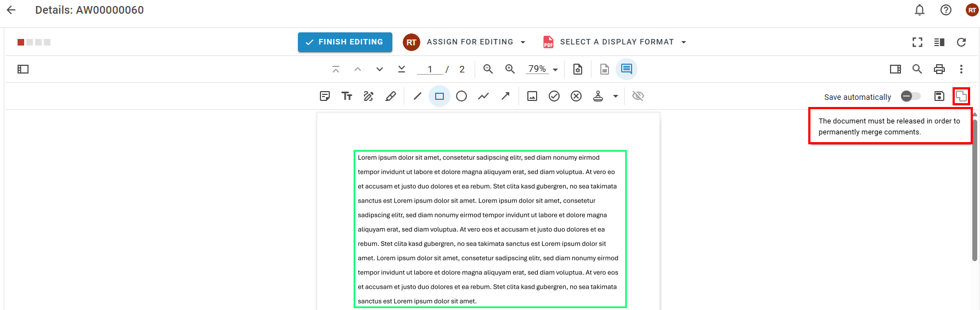
Task: Add a sticky note comment
Action: (325, 97)
